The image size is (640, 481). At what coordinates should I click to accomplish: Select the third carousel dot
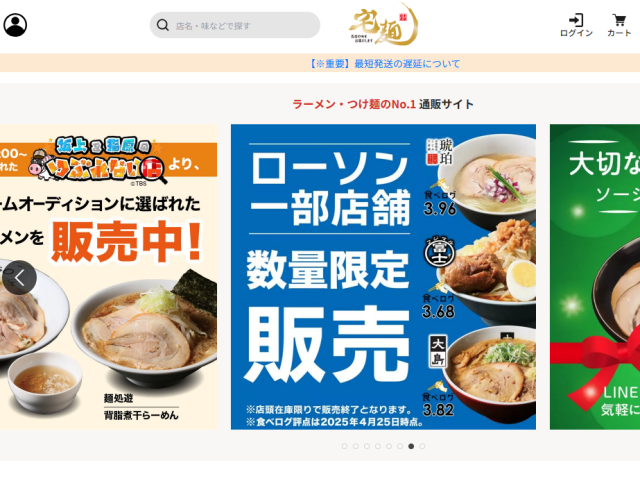point(367,446)
